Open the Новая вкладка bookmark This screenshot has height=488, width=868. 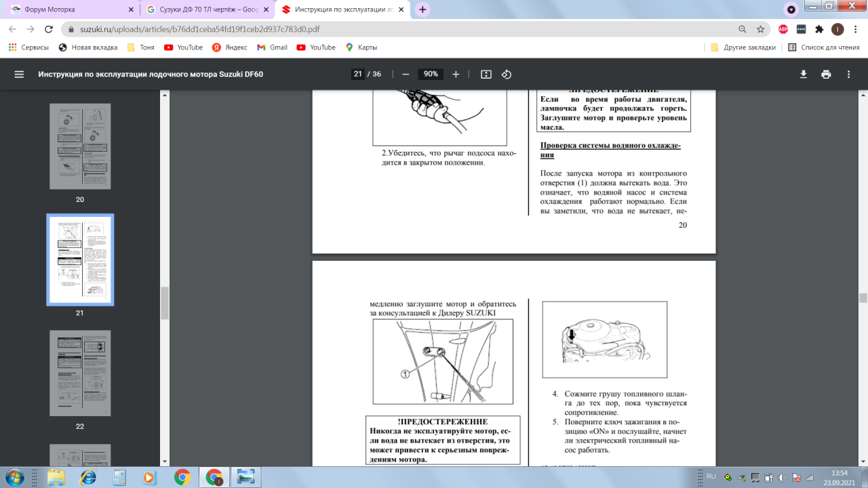pyautogui.click(x=88, y=47)
